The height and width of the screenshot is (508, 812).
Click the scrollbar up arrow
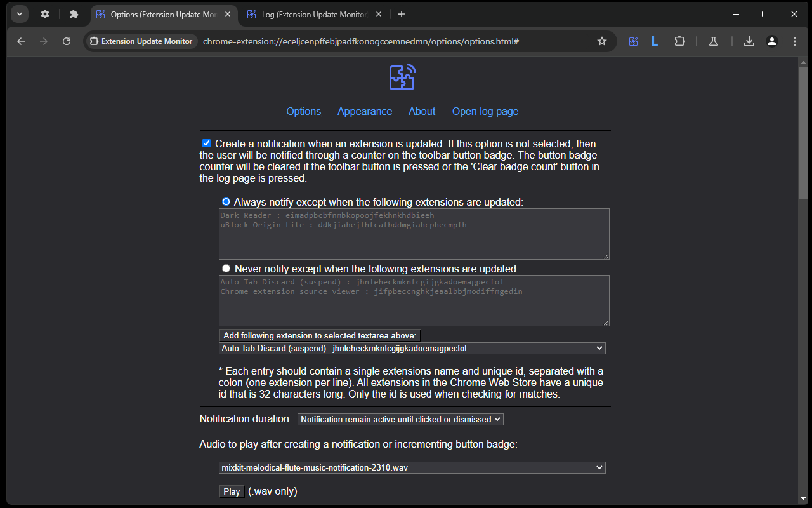coord(803,62)
